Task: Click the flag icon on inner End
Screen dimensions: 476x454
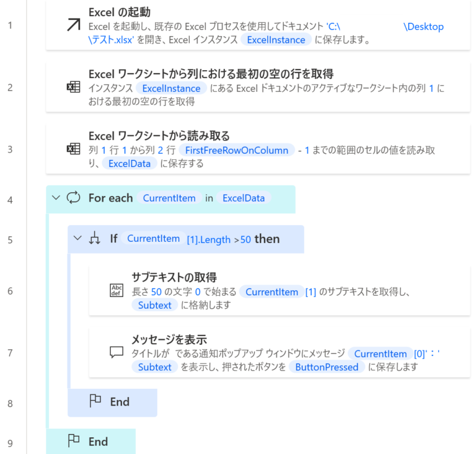Action: tap(95, 401)
